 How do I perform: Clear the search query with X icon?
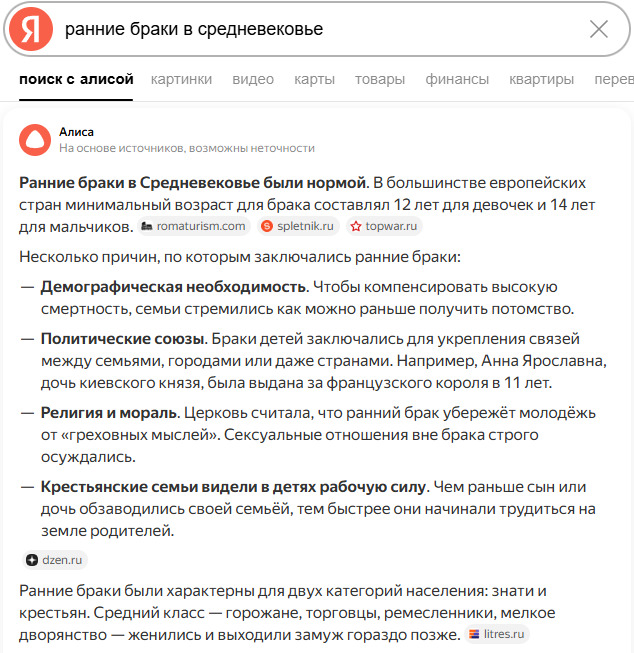coord(598,29)
